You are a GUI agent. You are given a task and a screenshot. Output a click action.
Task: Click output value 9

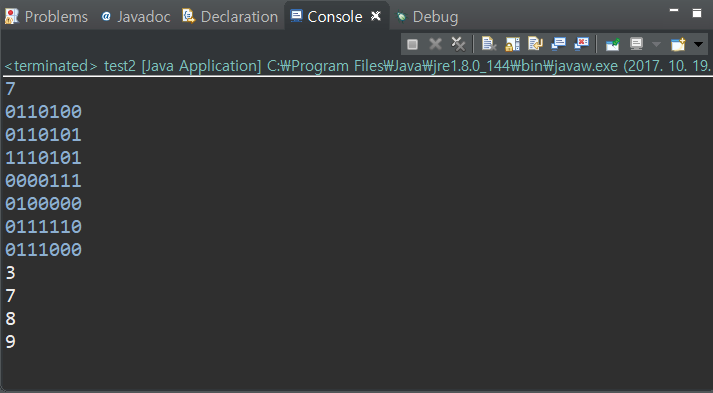(x=10, y=342)
